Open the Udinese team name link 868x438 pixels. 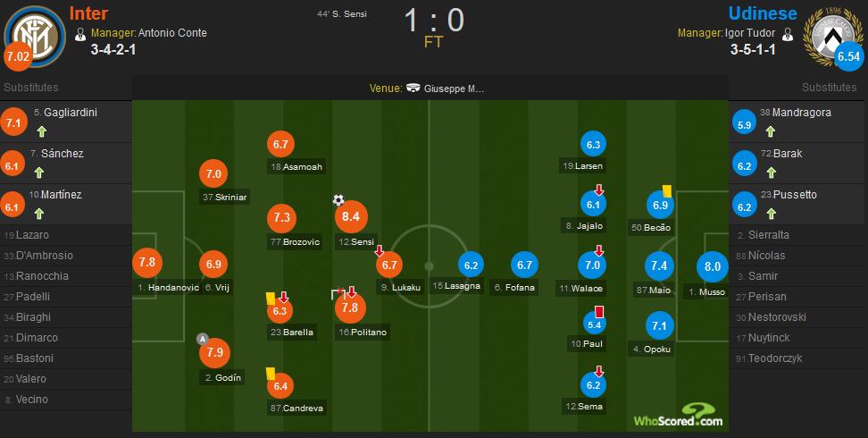tap(763, 13)
